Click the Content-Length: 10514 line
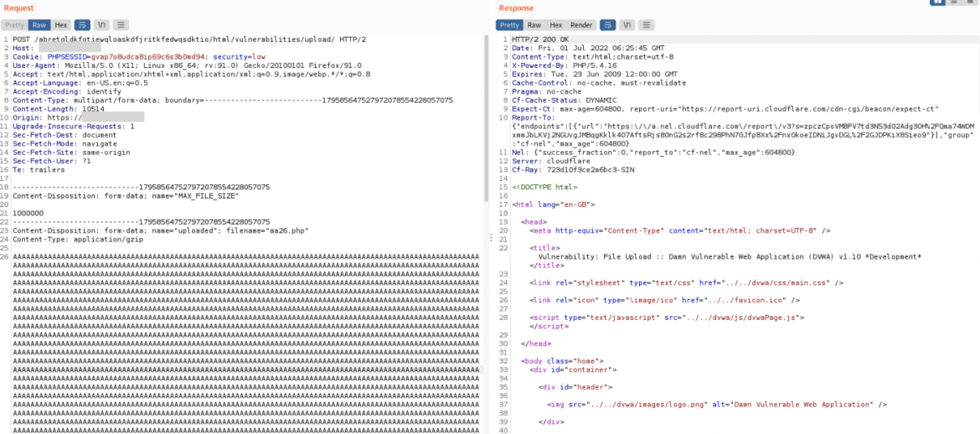980x434 pixels. pos(59,109)
